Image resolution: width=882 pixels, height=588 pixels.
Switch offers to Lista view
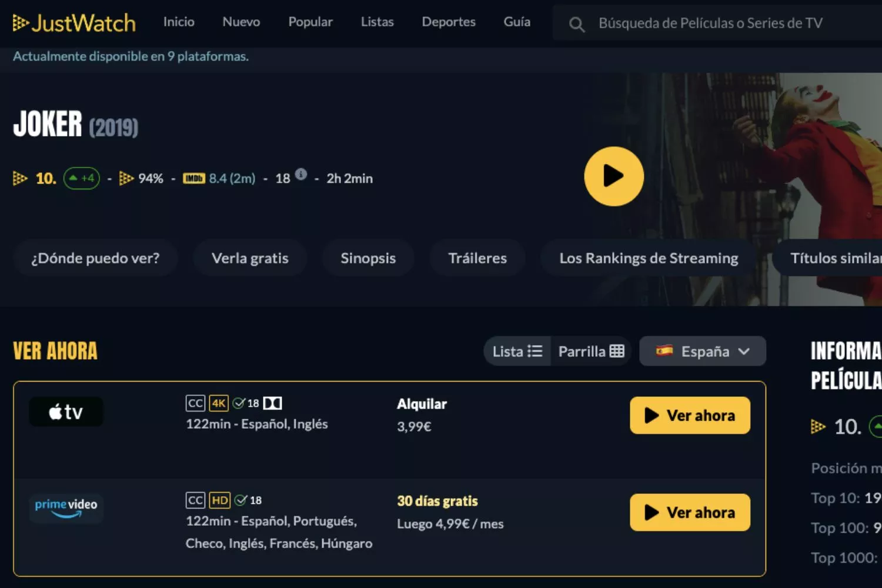[517, 351]
